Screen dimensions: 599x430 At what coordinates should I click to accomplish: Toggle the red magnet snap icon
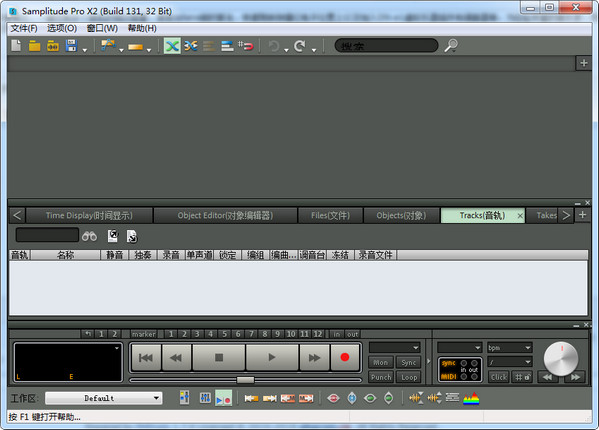(246, 46)
